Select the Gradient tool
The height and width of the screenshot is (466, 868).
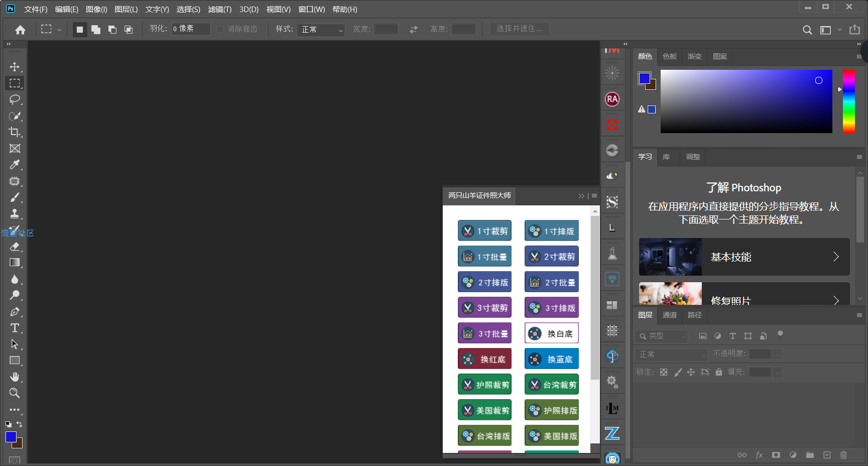point(15,263)
